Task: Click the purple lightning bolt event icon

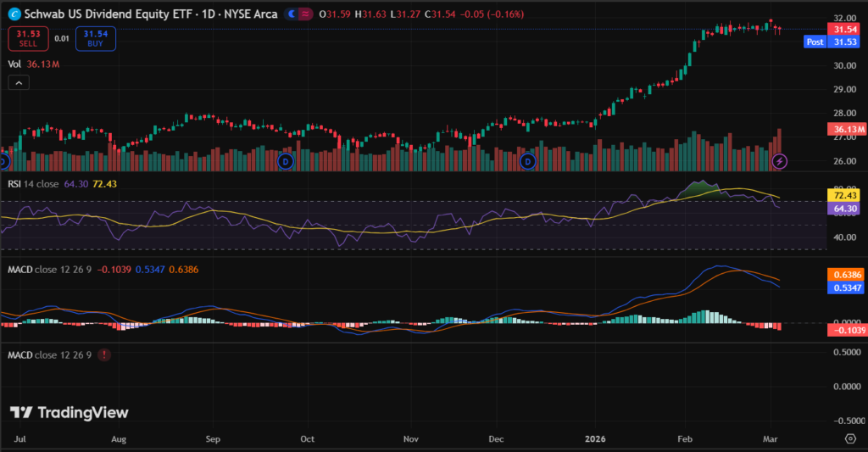Action: coord(781,160)
